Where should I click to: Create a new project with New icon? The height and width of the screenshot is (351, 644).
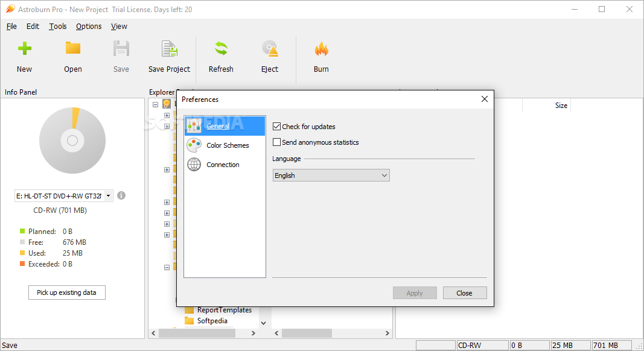[x=24, y=48]
